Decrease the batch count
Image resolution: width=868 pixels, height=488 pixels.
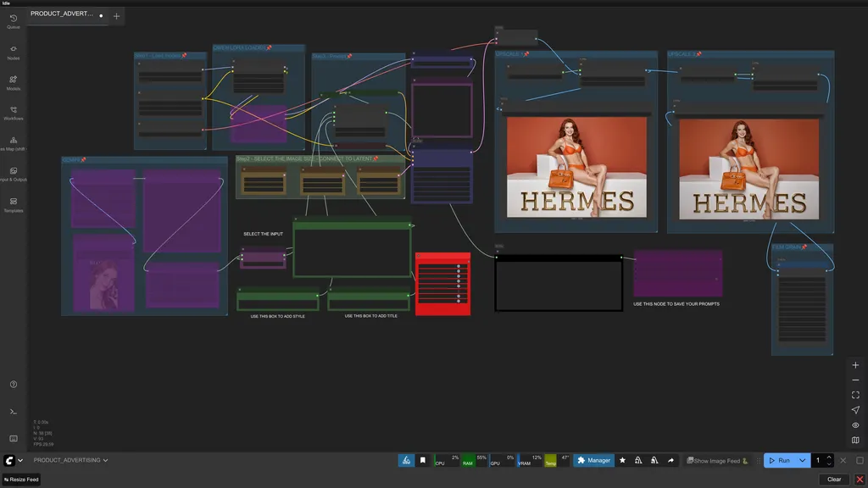point(829,463)
